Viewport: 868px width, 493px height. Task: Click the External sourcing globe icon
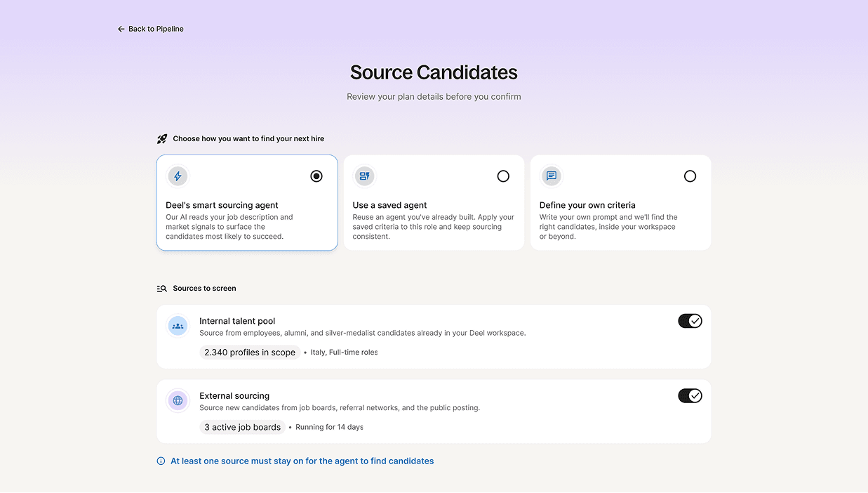[x=178, y=400]
